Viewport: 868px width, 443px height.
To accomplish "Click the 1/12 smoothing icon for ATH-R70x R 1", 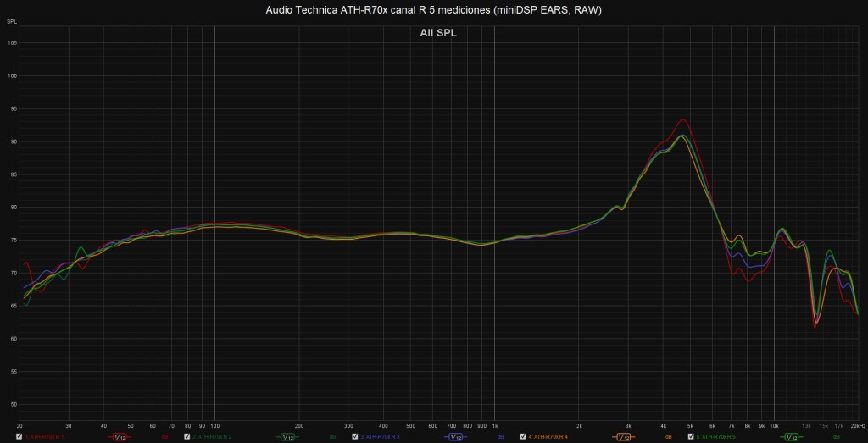I will 120,437.
